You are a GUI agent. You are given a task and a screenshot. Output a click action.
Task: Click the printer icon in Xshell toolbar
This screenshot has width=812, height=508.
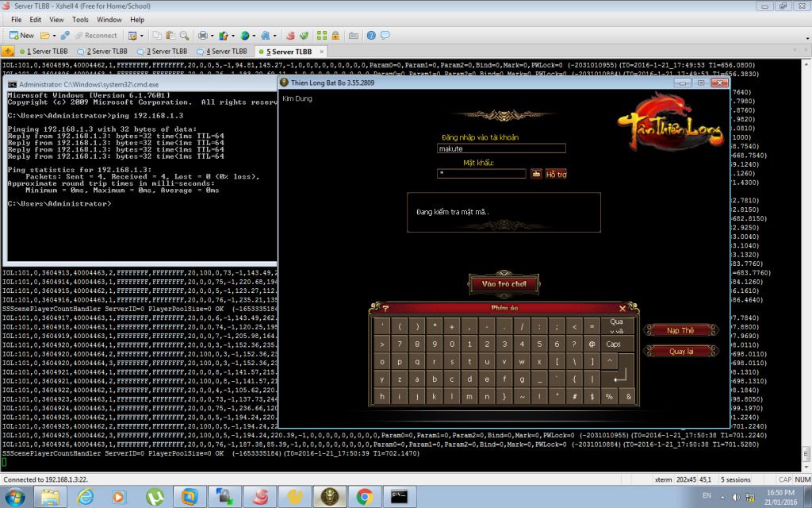pyautogui.click(x=202, y=36)
